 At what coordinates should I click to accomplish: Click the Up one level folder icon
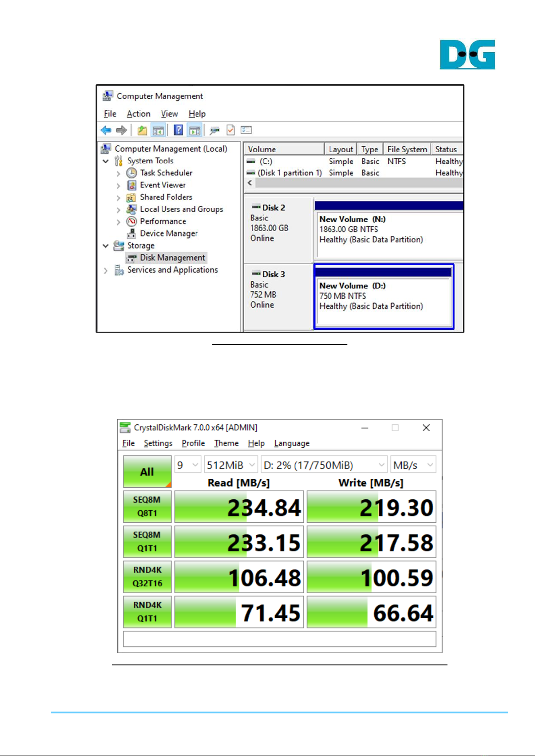[x=142, y=130]
